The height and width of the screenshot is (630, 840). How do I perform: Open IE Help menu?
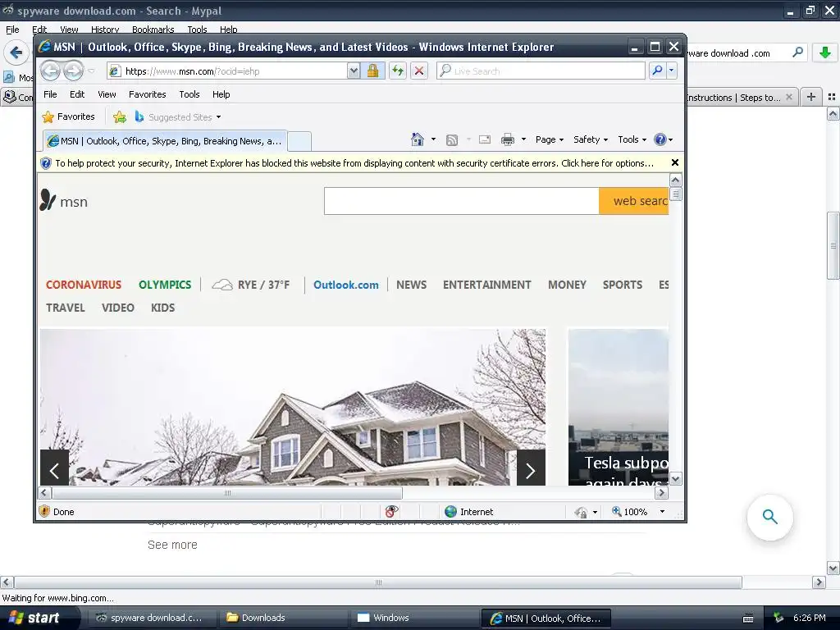221,94
